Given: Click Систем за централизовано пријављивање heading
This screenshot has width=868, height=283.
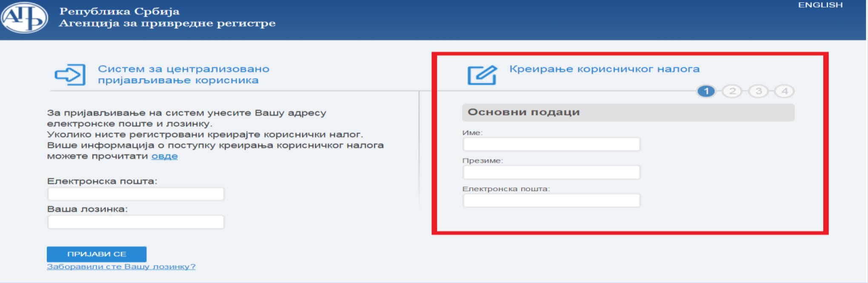Looking at the screenshot, I should click(x=183, y=74).
